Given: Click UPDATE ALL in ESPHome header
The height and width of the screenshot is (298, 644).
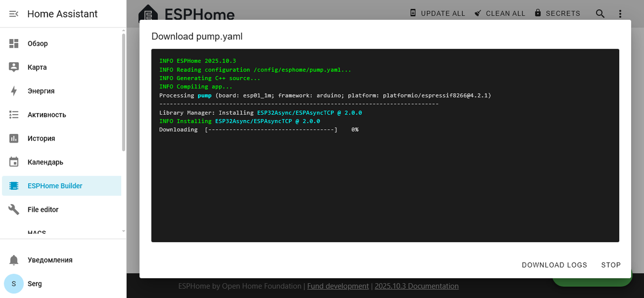Looking at the screenshot, I should tap(437, 13).
